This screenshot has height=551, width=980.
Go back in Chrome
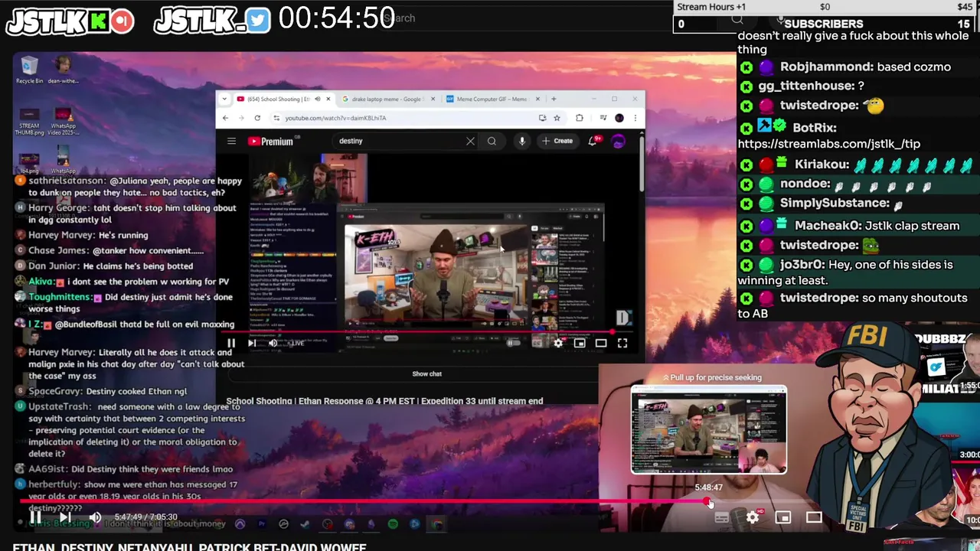pyautogui.click(x=225, y=118)
